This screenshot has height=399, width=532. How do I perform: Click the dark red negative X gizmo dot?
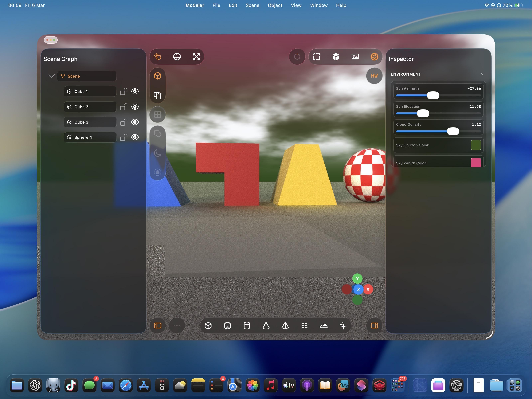347,289
